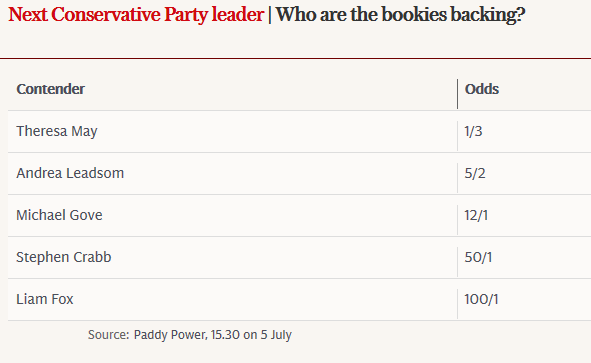591x363 pixels.
Task: Click the divider line between Contender and Odds headers
Action: tap(458, 94)
